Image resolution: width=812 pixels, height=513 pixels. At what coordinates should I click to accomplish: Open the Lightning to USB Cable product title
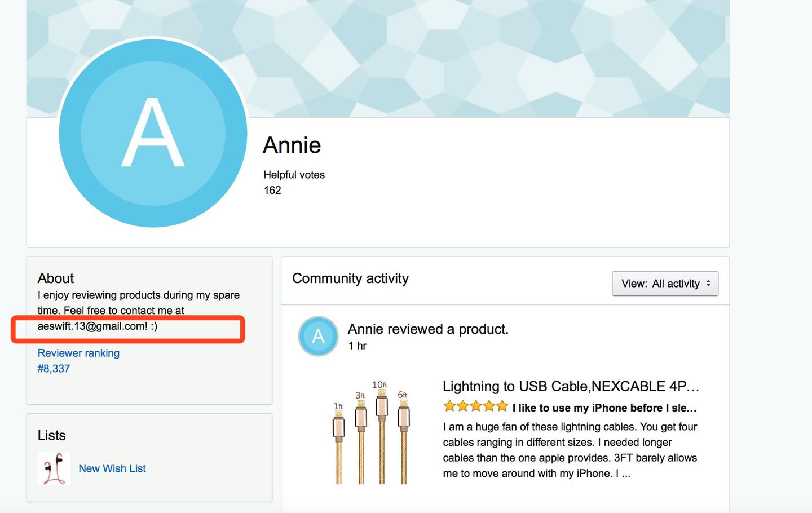point(571,386)
